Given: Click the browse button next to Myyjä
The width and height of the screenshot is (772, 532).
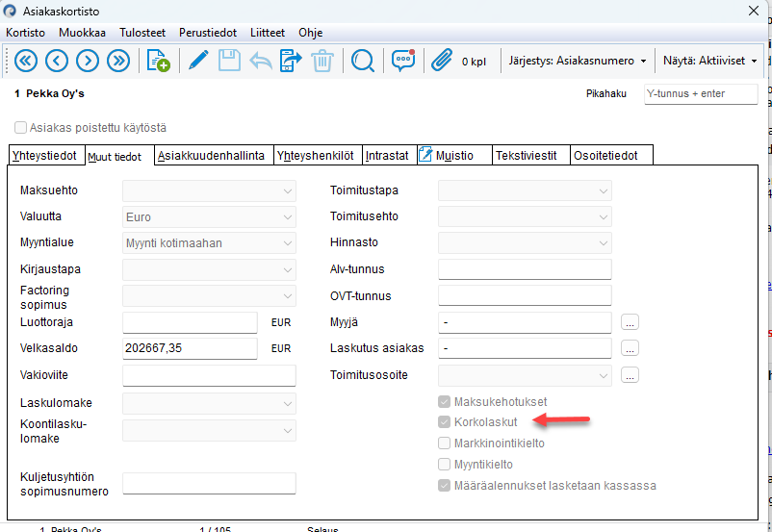Looking at the screenshot, I should click(630, 322).
